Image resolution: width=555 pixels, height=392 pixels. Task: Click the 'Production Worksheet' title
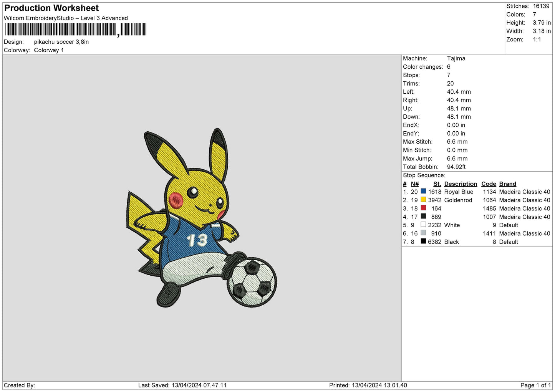[51, 8]
